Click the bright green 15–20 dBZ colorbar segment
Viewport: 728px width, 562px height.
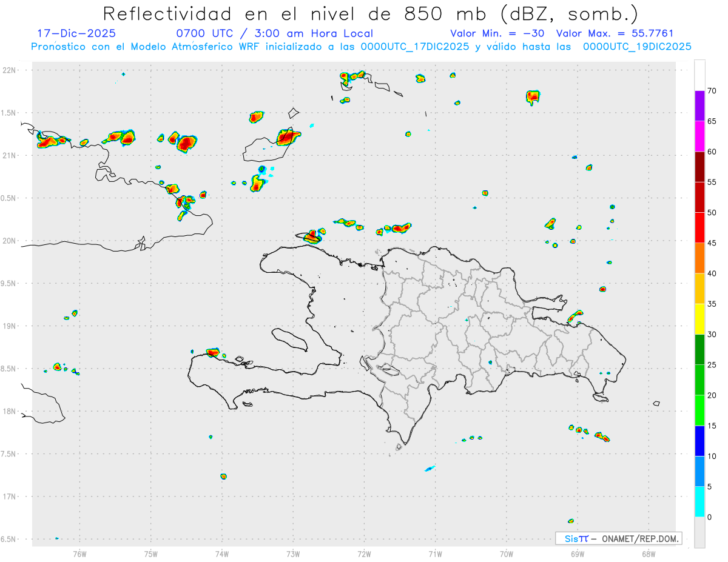(x=699, y=411)
